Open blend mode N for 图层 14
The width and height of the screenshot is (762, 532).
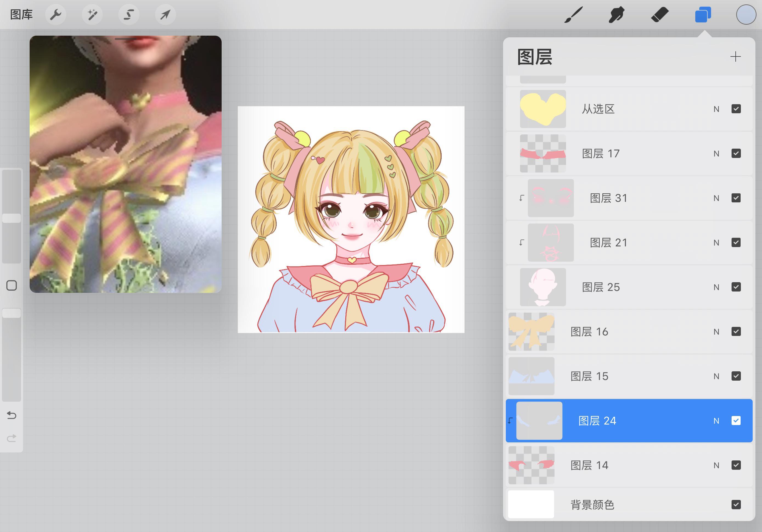pos(716,465)
